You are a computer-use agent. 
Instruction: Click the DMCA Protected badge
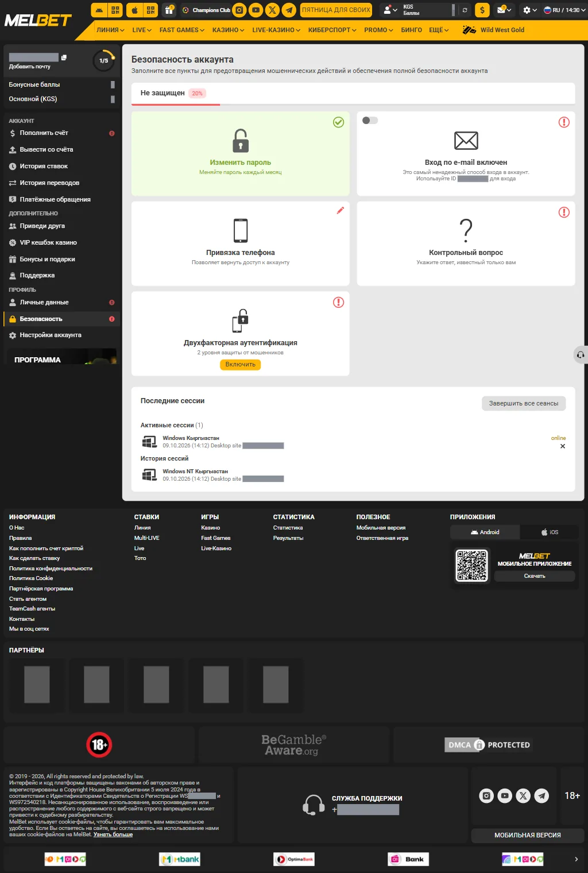point(489,745)
